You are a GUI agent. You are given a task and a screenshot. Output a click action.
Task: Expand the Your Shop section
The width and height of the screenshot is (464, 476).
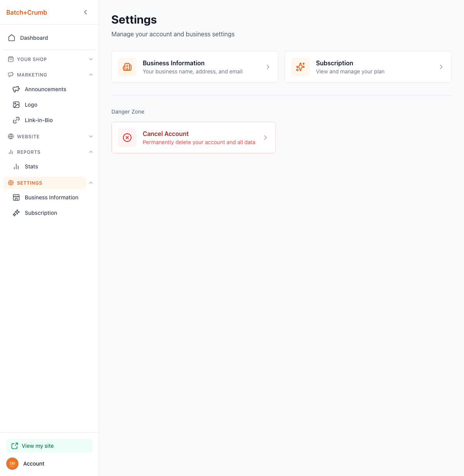(91, 59)
